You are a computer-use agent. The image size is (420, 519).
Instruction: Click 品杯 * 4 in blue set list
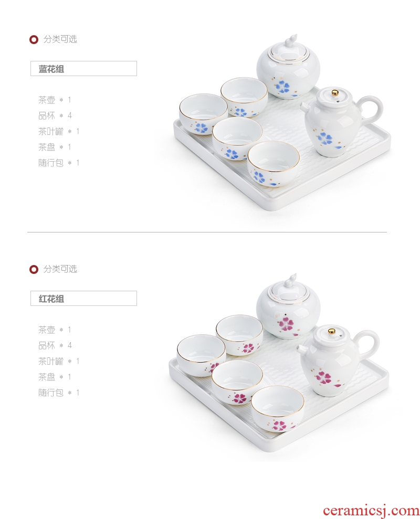point(55,115)
